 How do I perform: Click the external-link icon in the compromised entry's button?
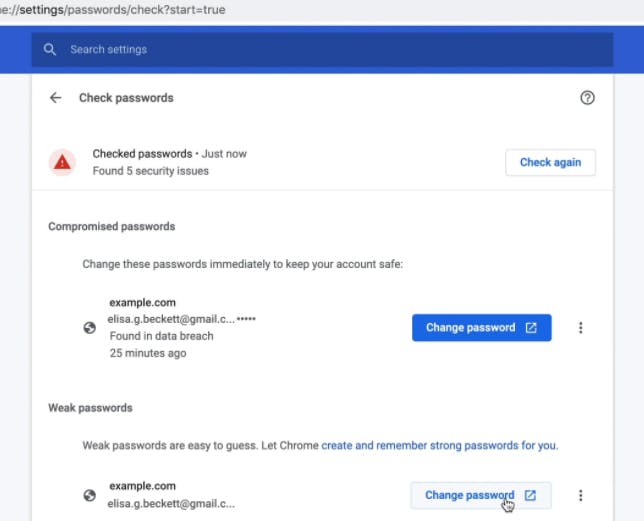click(532, 328)
